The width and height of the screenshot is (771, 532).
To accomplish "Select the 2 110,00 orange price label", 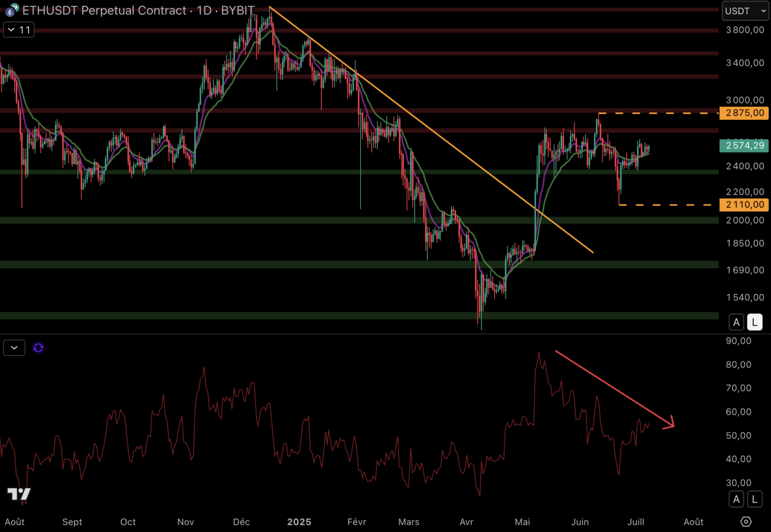I will (x=744, y=204).
